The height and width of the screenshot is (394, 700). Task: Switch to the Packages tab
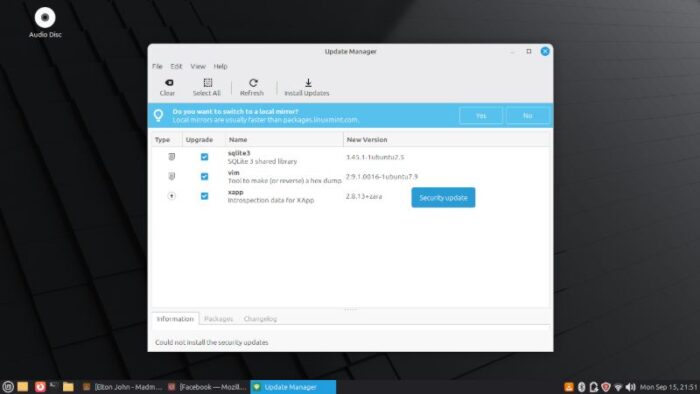219,319
